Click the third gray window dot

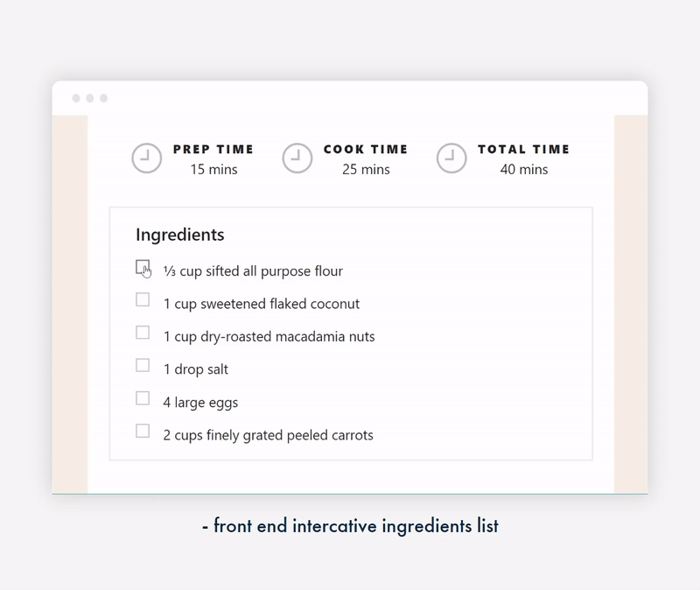(x=103, y=98)
